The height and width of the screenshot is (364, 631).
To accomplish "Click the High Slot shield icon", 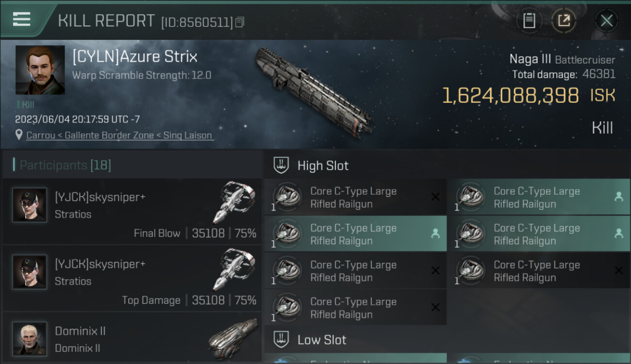I will click(281, 165).
